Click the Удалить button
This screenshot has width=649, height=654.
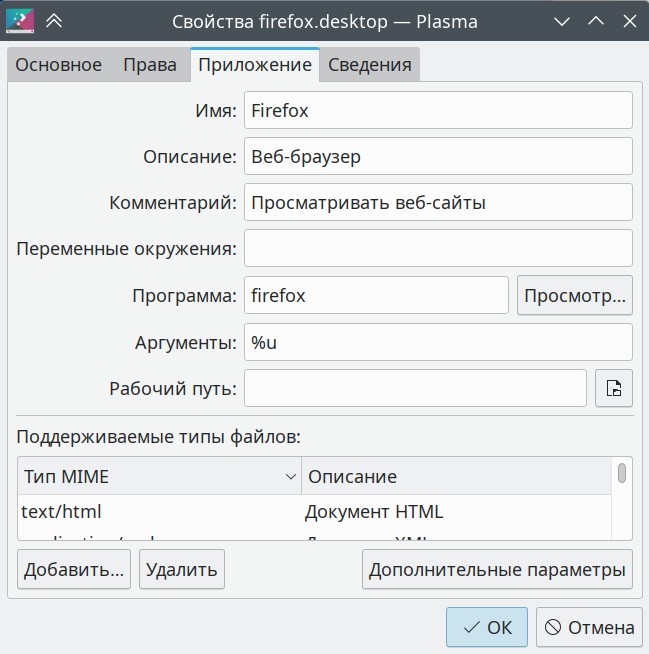(x=182, y=569)
